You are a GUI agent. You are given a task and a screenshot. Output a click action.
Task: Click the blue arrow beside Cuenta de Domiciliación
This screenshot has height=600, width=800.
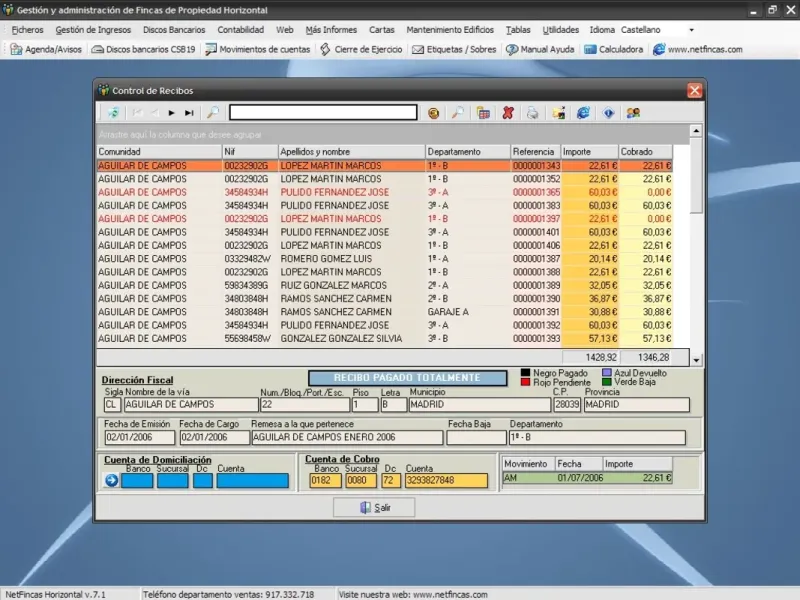(x=111, y=481)
